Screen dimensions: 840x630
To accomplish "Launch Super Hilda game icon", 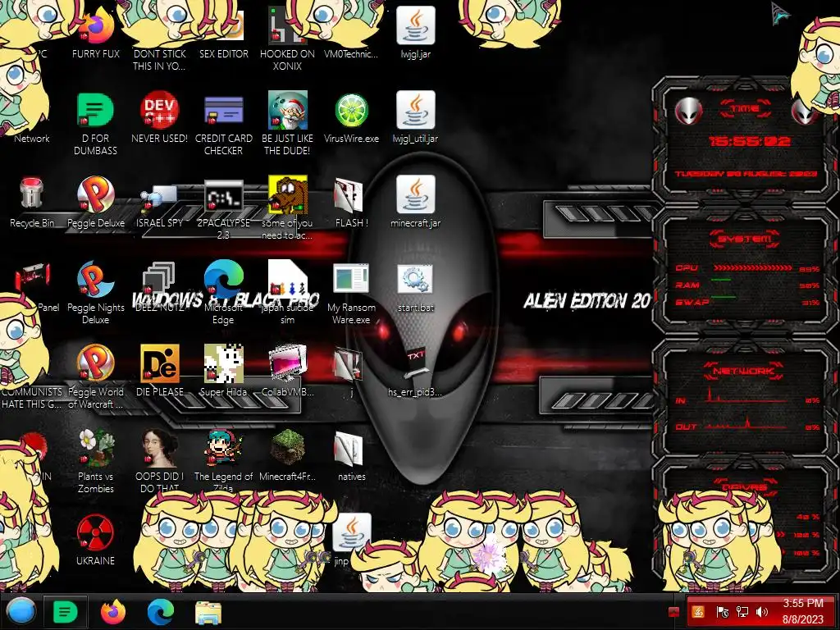I will (x=224, y=363).
